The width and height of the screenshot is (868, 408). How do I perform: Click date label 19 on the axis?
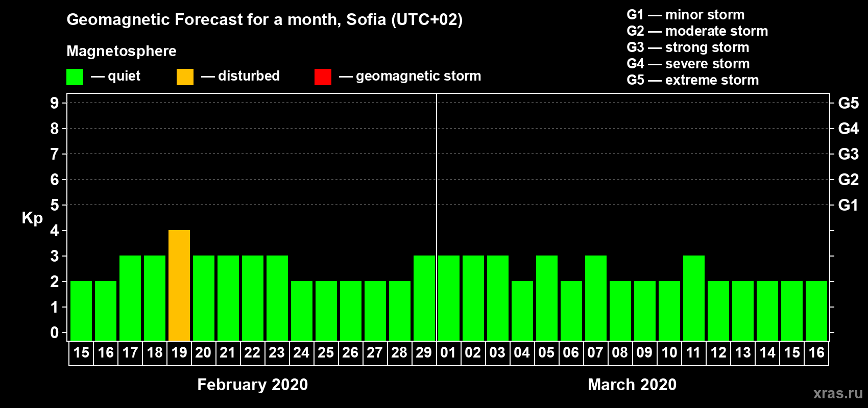[x=179, y=353]
